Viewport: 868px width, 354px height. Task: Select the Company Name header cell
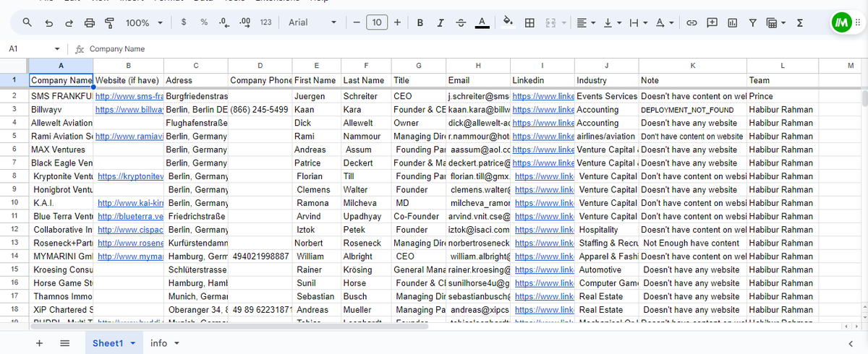pos(61,80)
